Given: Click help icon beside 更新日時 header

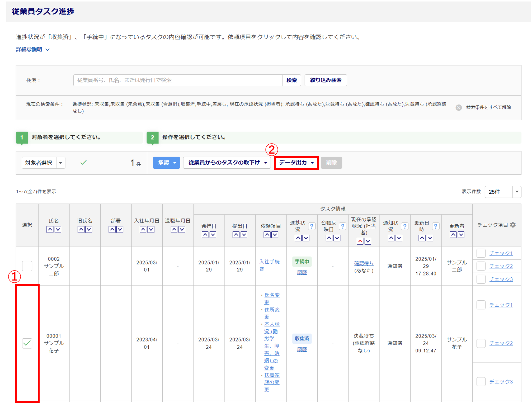Looking at the screenshot, I should tap(436, 226).
